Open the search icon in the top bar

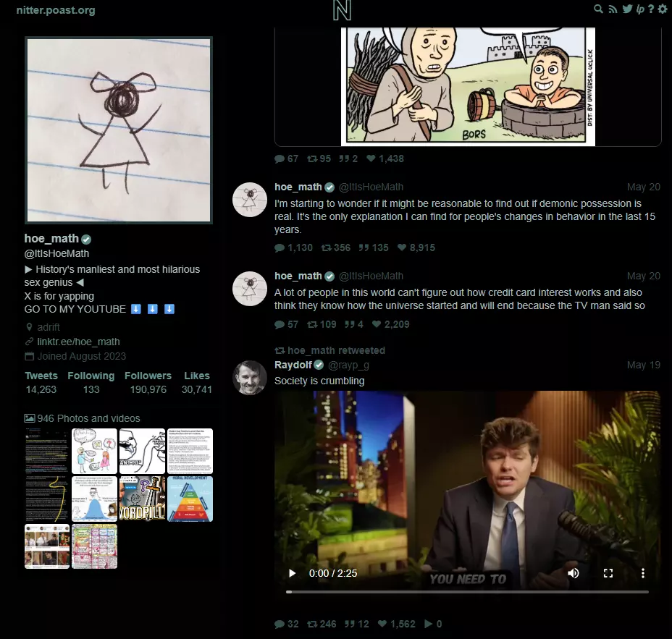point(598,9)
